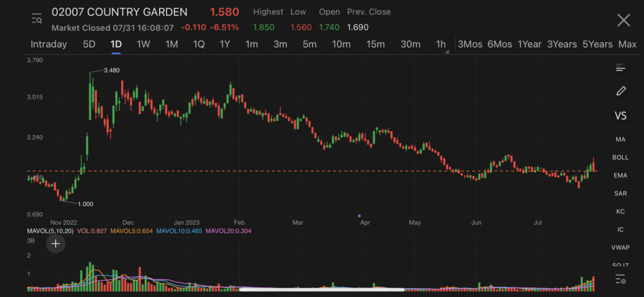Click the blue event dot near Apr

pos(359,216)
